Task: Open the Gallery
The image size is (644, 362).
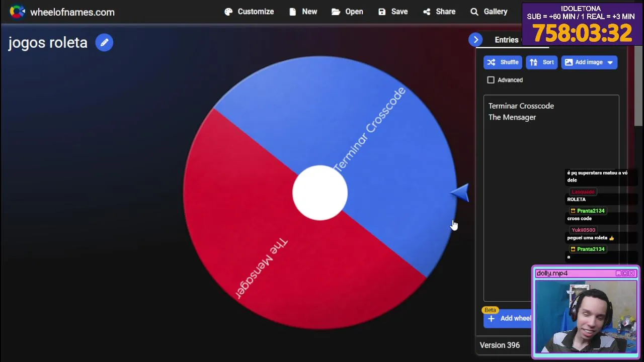Action: point(489,12)
